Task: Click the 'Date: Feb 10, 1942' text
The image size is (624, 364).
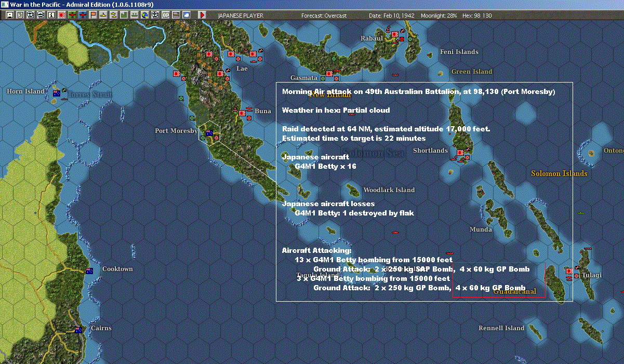Action: (x=391, y=16)
